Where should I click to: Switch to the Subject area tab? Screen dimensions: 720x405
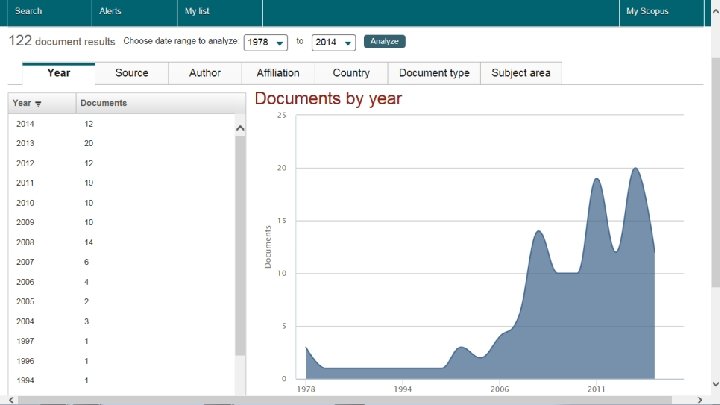coord(521,73)
